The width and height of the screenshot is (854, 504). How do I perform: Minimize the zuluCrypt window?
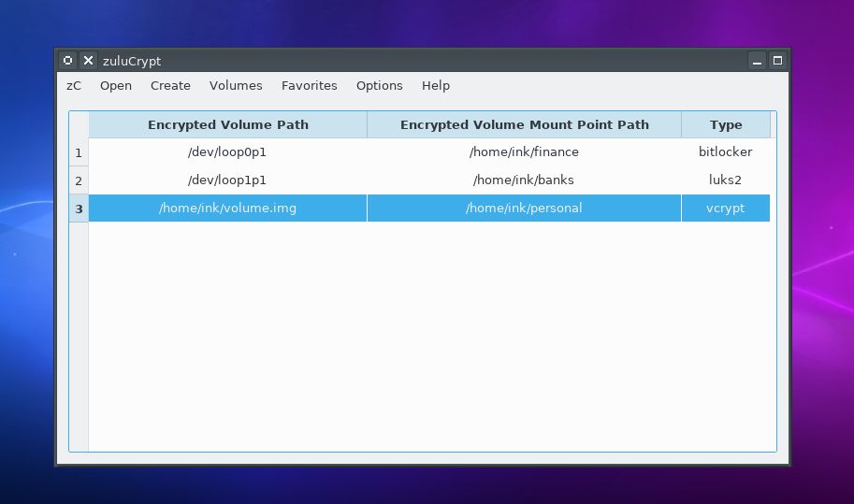[758, 61]
